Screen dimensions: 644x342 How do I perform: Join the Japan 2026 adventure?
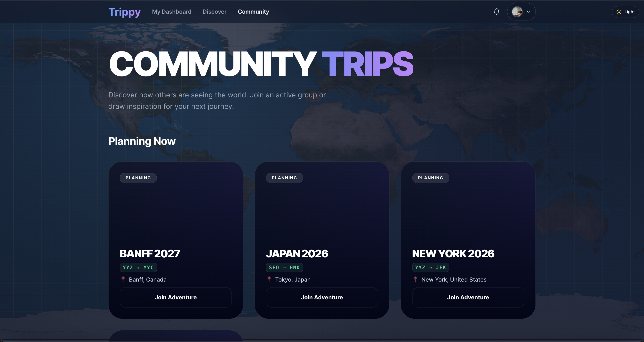[x=322, y=297]
